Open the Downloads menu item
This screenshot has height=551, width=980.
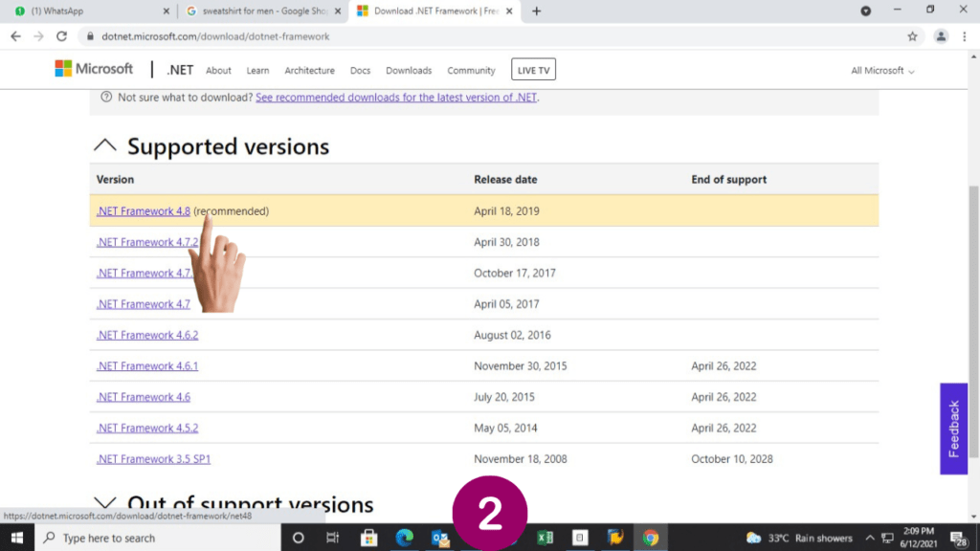click(409, 71)
